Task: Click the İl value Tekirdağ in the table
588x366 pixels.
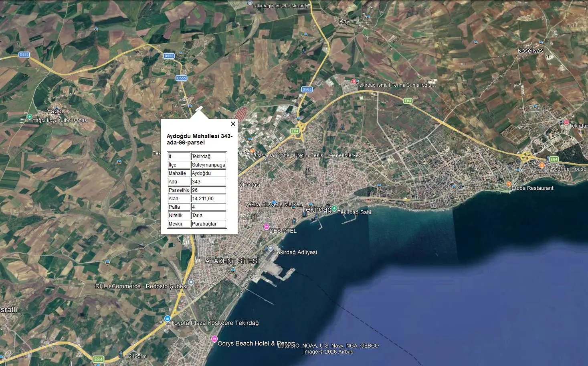Action: pyautogui.click(x=208, y=157)
